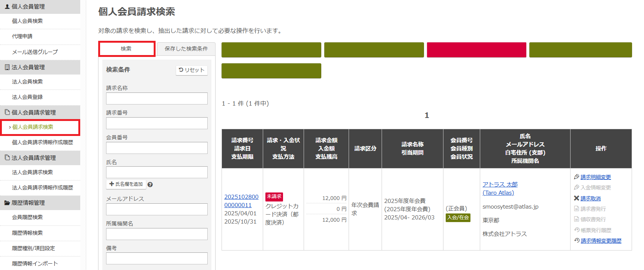The width and height of the screenshot is (644, 270).
Task: Click the pencil icon beside 入金情報変更
Action: (x=577, y=187)
